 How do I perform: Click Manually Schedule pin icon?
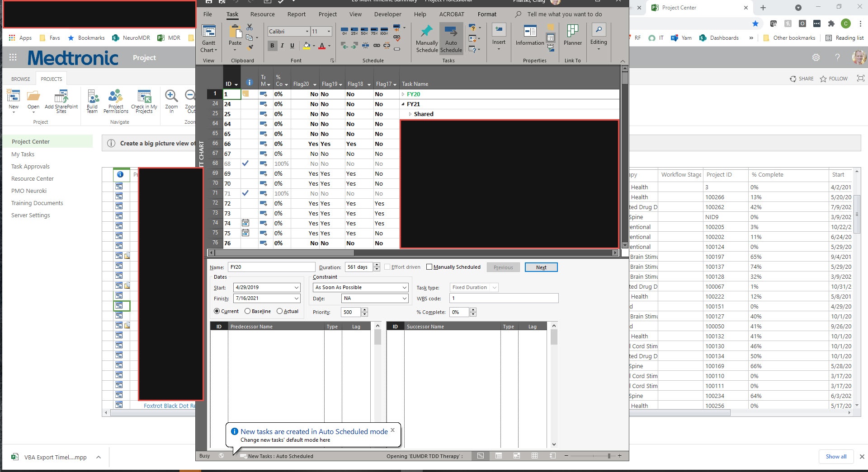[x=427, y=38]
